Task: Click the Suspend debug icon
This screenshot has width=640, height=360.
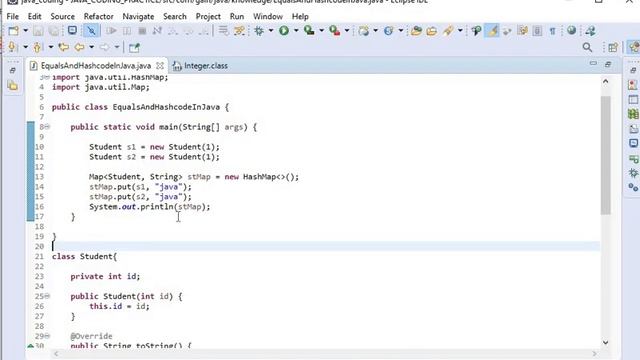Action: click(x=127, y=31)
